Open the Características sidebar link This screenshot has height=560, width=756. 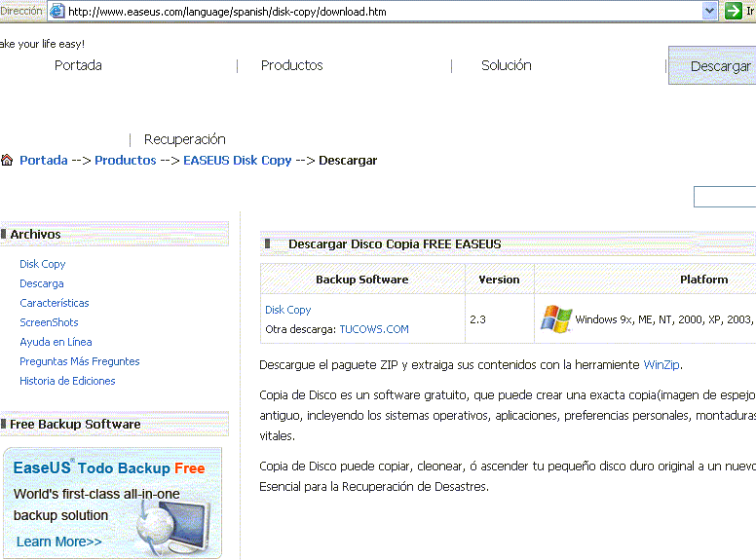(x=54, y=303)
